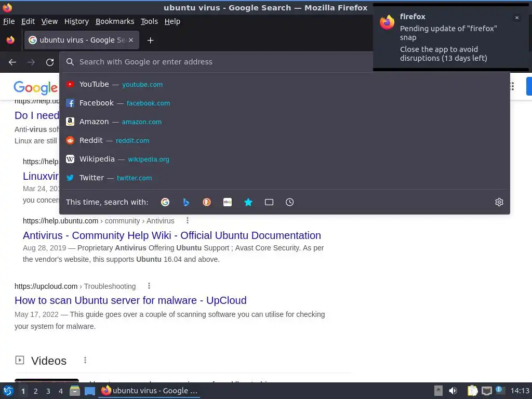The width and height of the screenshot is (532, 399).
Task: Select Wikipedia suggestion wikipedia.org
Action: tap(284, 159)
